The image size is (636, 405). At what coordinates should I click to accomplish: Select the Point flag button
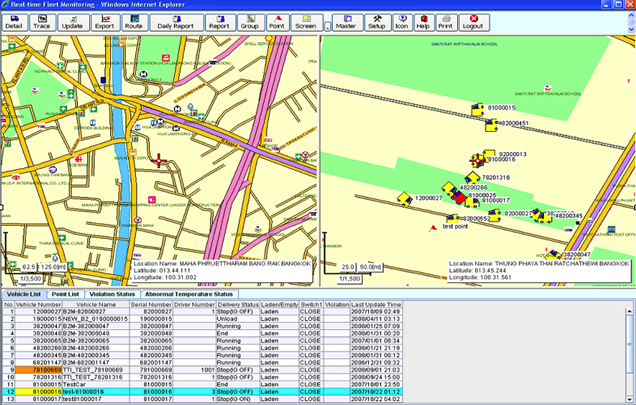[x=277, y=22]
